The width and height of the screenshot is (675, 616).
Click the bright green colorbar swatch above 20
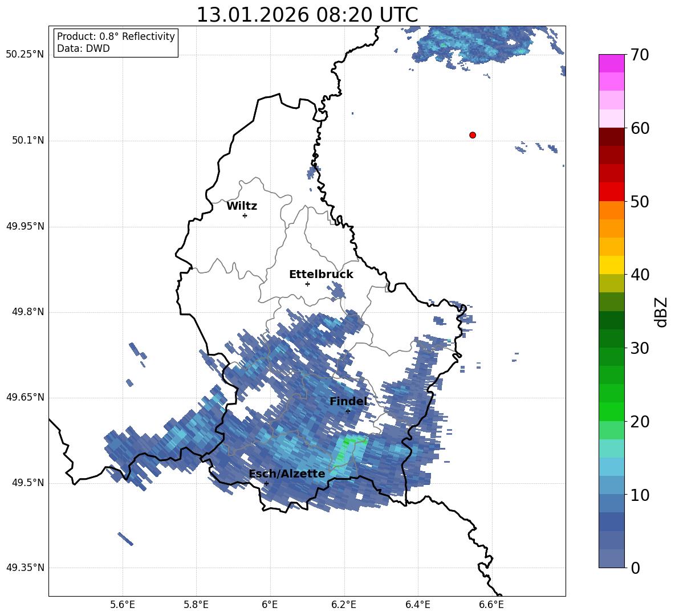click(612, 411)
